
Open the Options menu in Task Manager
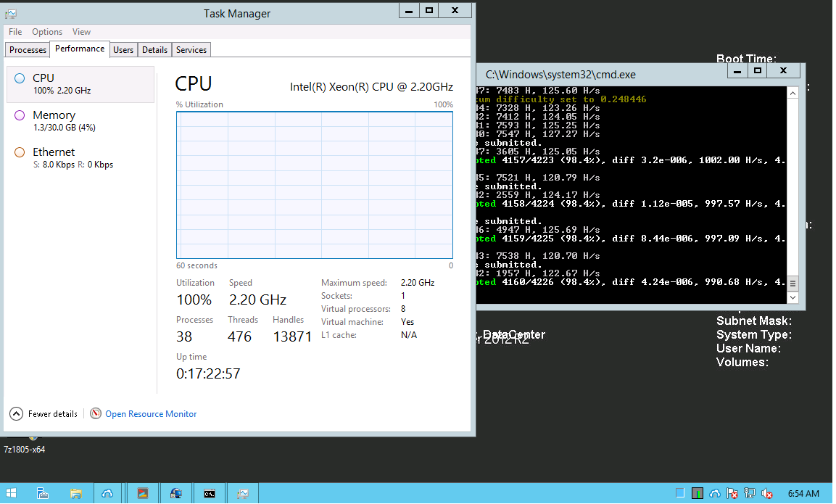(x=47, y=32)
